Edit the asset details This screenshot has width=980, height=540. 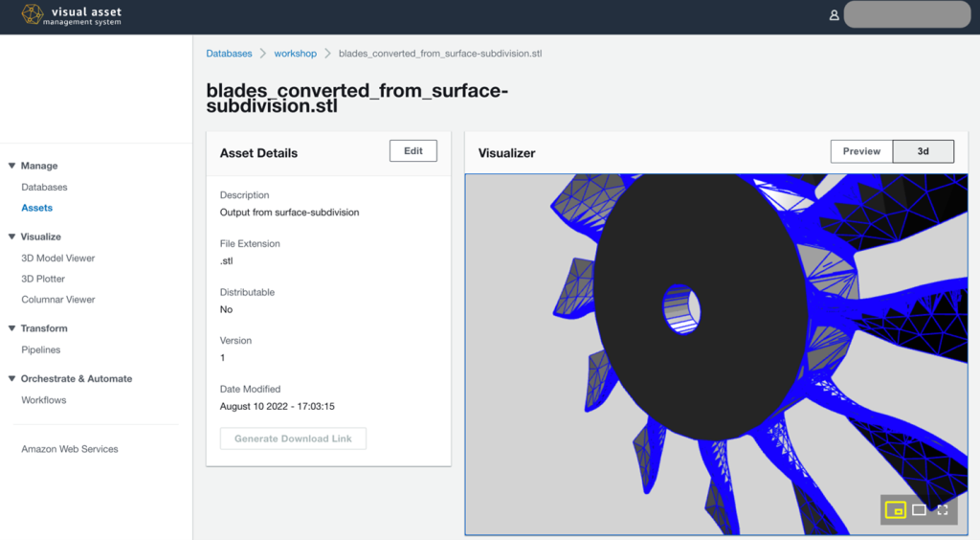[x=413, y=150]
